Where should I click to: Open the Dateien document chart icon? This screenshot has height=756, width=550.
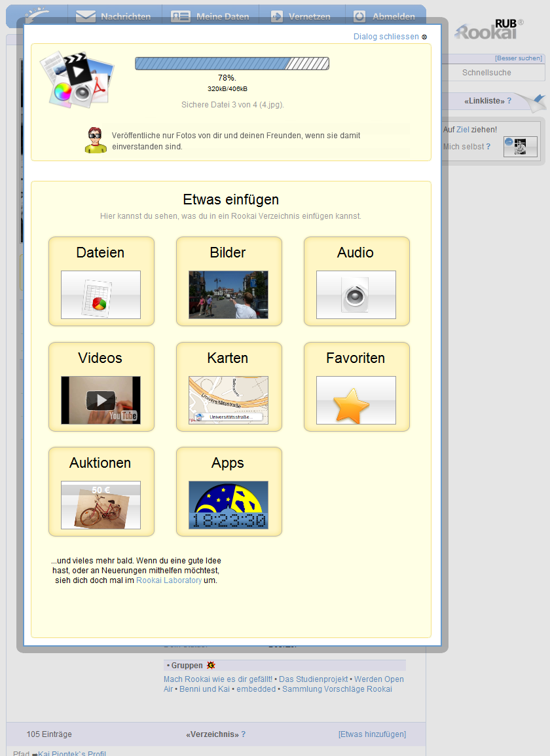(x=101, y=295)
